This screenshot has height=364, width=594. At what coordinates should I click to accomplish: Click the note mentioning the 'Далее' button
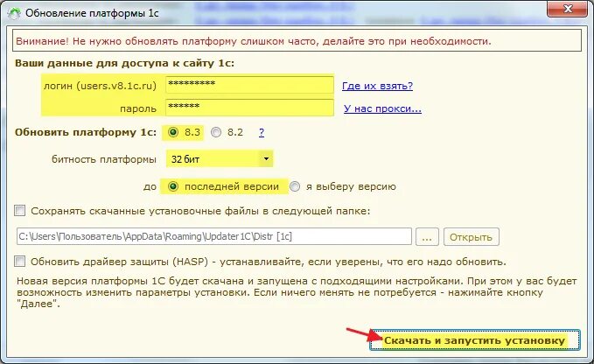(x=297, y=292)
